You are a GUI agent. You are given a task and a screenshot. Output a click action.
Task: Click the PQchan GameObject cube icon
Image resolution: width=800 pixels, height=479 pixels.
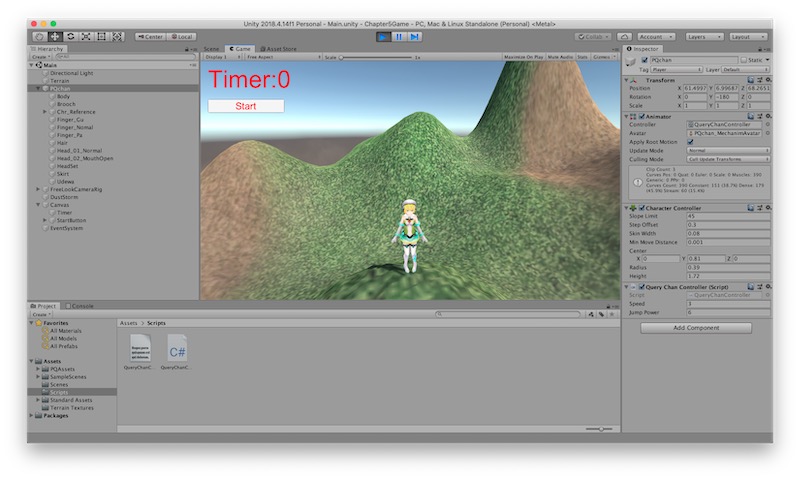[x=631, y=61]
